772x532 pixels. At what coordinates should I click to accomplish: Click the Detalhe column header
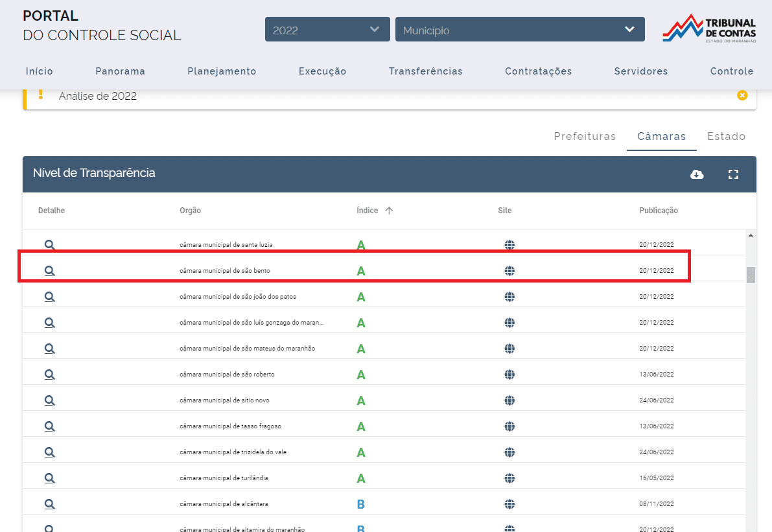tap(51, 211)
